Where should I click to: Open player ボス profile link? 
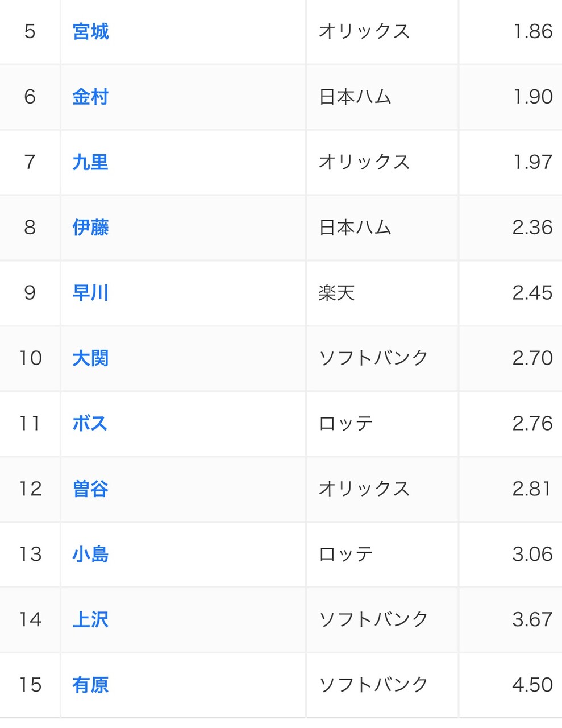pos(90,424)
